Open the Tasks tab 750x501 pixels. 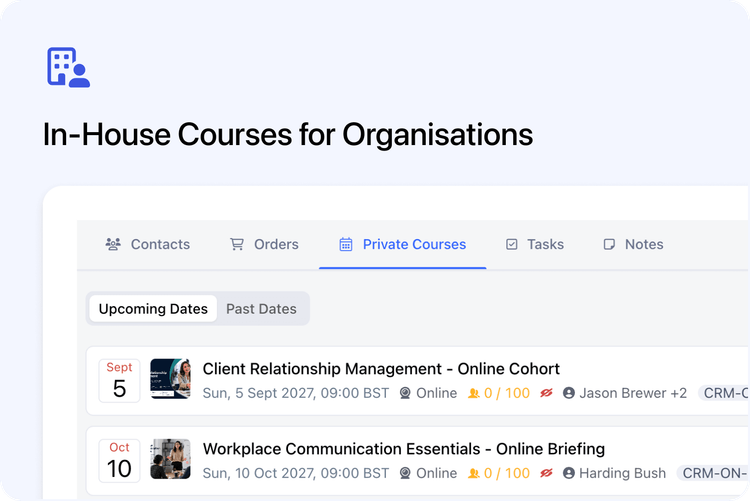pyautogui.click(x=535, y=244)
